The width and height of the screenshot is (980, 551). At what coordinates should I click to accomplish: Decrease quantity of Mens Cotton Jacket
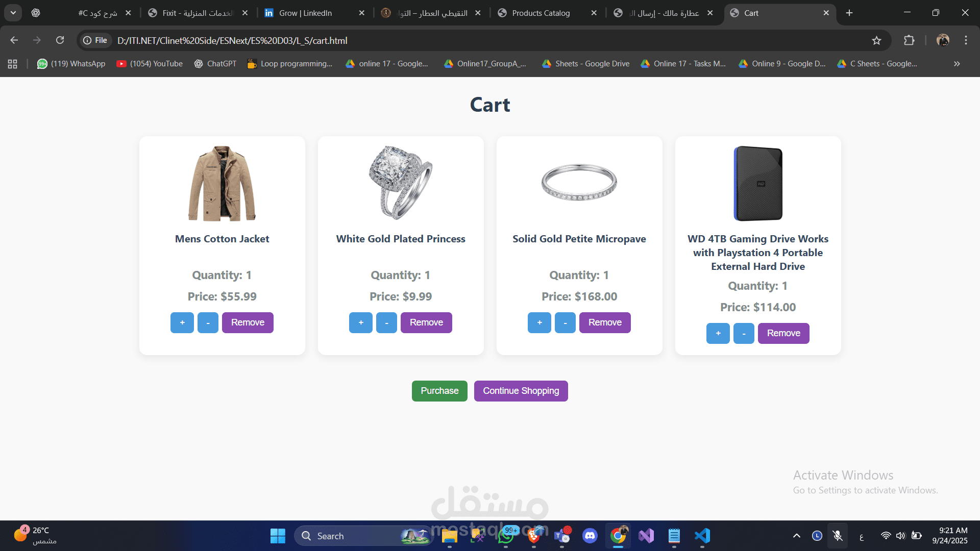point(208,322)
